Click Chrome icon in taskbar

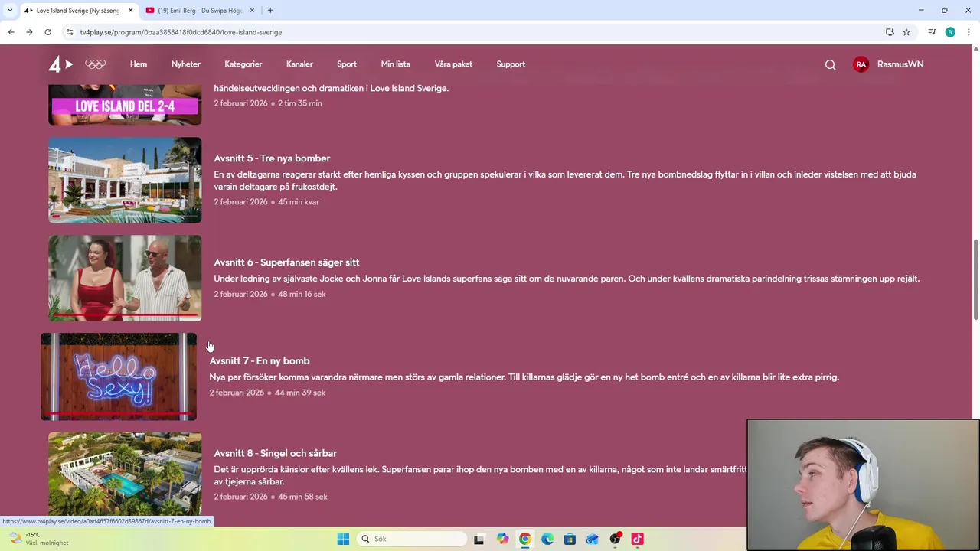point(524,539)
